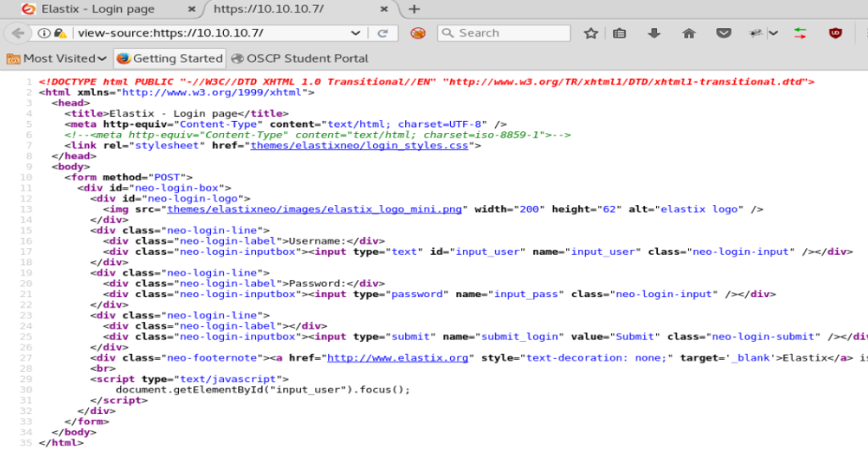Close the https://10.10.10.7/ tab
Screen dimensions: 868x459
pos(384,9)
